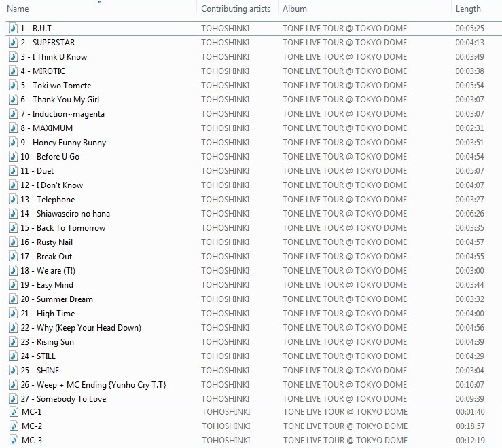
Task: Click the file icon of MC-2
Action: (x=14, y=426)
